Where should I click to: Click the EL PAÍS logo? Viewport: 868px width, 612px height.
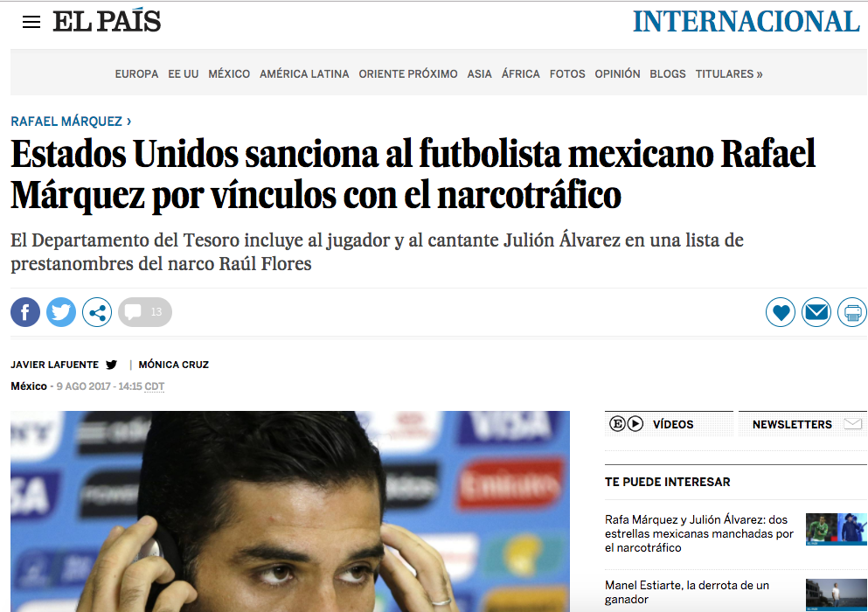click(x=107, y=21)
